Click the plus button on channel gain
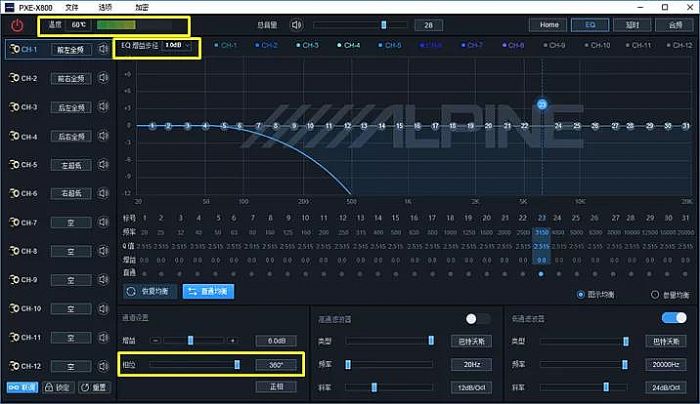The height and width of the screenshot is (404, 700). click(233, 341)
